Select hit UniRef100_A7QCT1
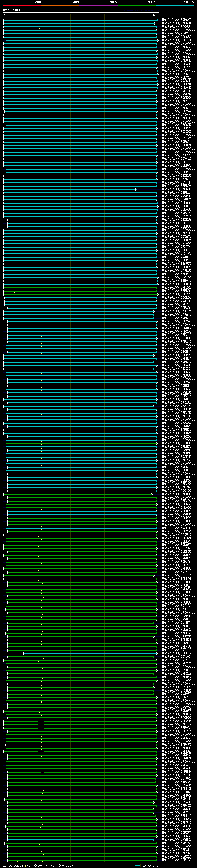Image resolution: width=197 pixels, height=868 pixels. (x=177, y=108)
